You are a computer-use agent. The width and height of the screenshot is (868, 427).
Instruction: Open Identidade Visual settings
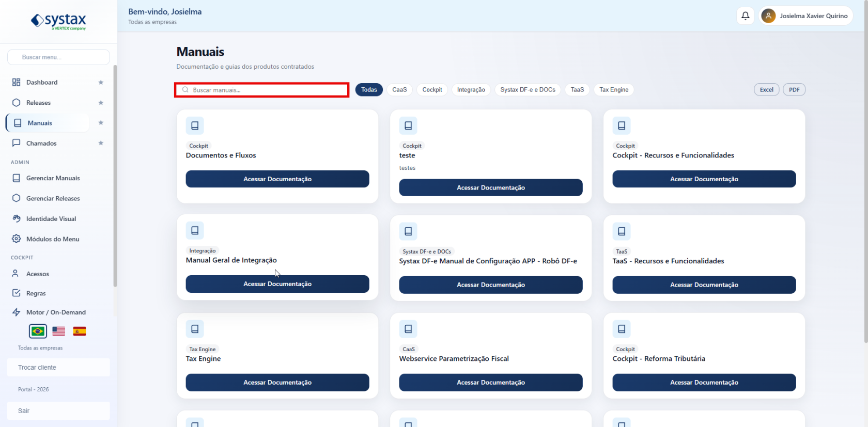pyautogui.click(x=51, y=219)
